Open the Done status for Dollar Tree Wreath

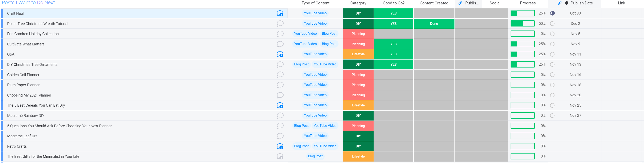pyautogui.click(x=434, y=24)
